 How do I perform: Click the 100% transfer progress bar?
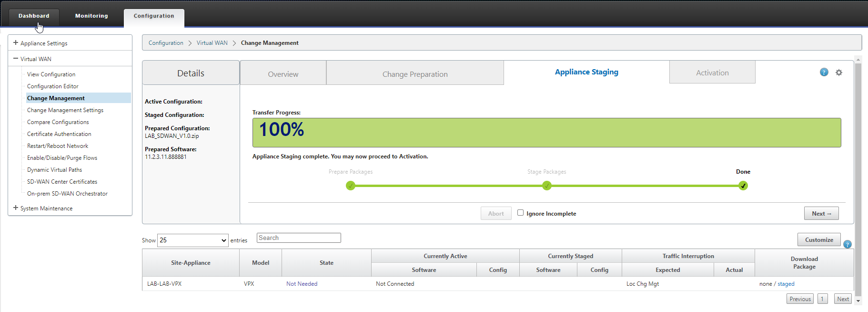(x=546, y=133)
